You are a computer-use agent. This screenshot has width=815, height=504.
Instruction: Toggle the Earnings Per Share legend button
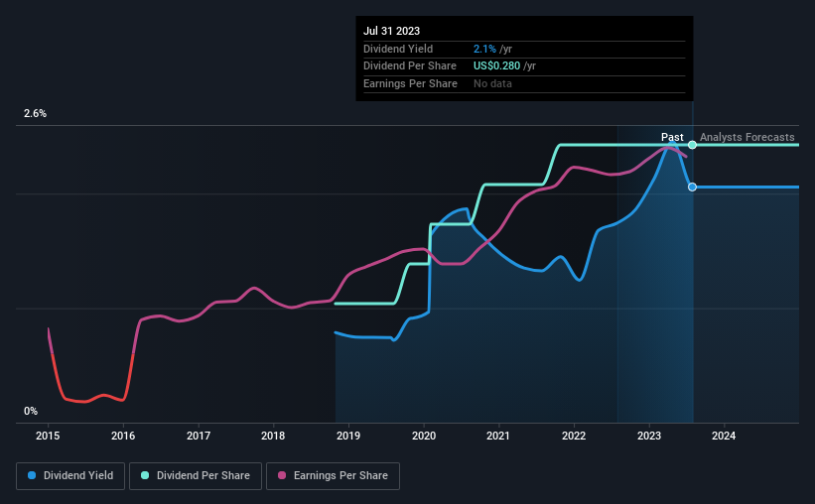[333, 476]
